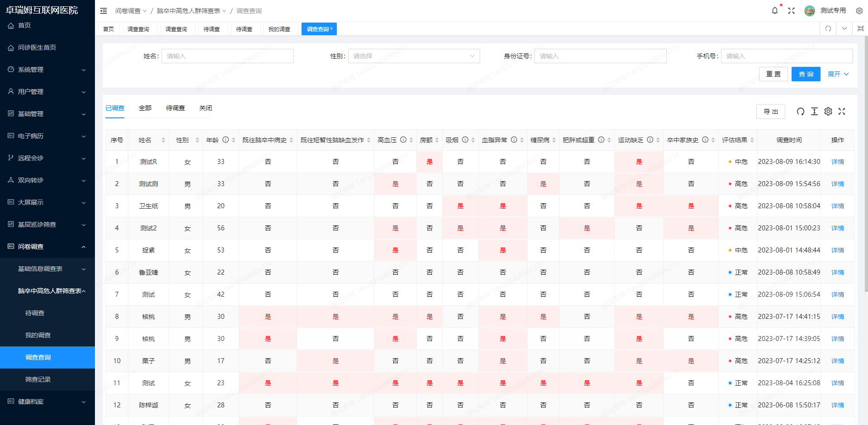The image size is (868, 425).
Task: Collapse the sidebar with the hamburger icon
Action: pyautogui.click(x=104, y=11)
